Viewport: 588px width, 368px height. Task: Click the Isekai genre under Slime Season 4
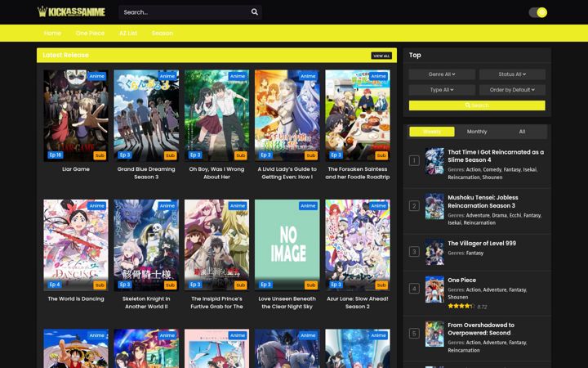[x=530, y=170]
